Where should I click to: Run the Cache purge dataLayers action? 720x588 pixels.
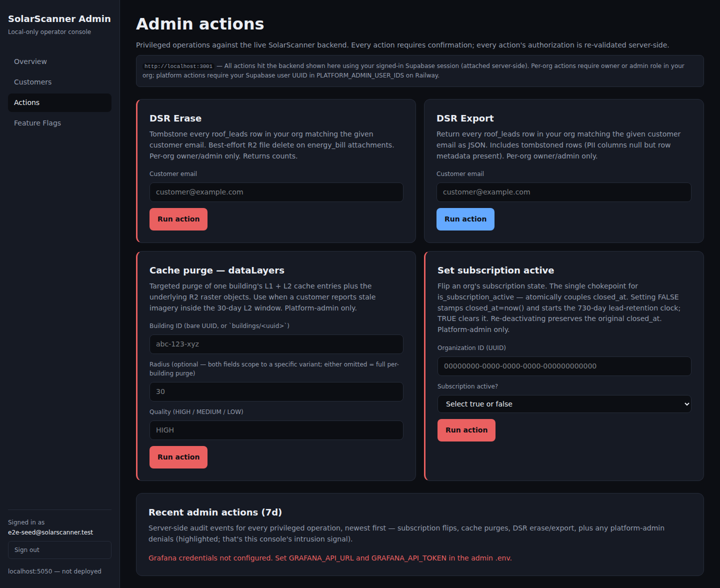[178, 457]
